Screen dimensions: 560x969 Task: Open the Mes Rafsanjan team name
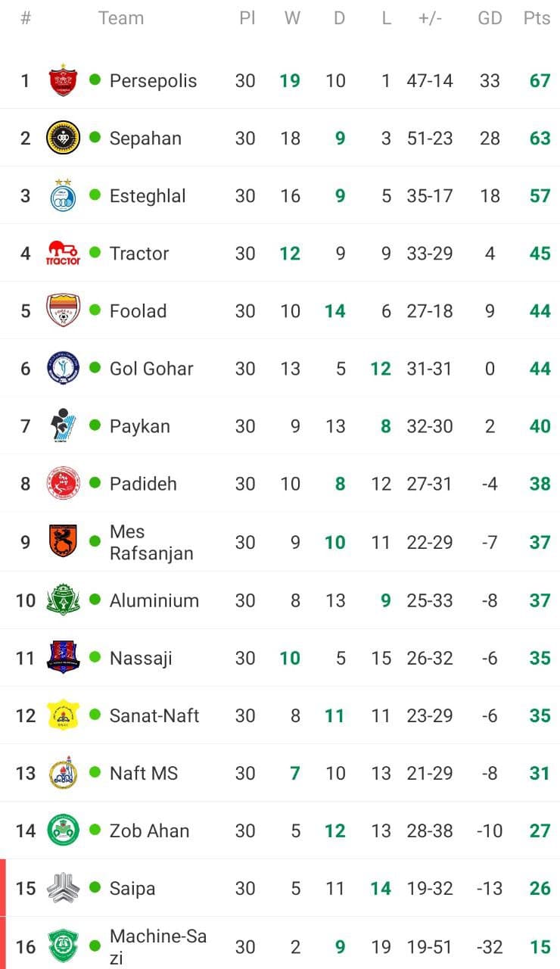tap(151, 542)
